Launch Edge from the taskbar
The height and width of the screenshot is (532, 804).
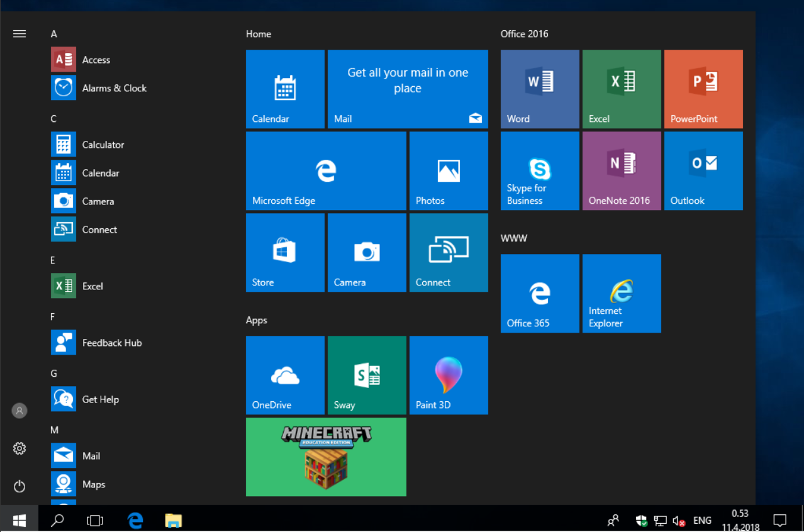[x=135, y=520]
